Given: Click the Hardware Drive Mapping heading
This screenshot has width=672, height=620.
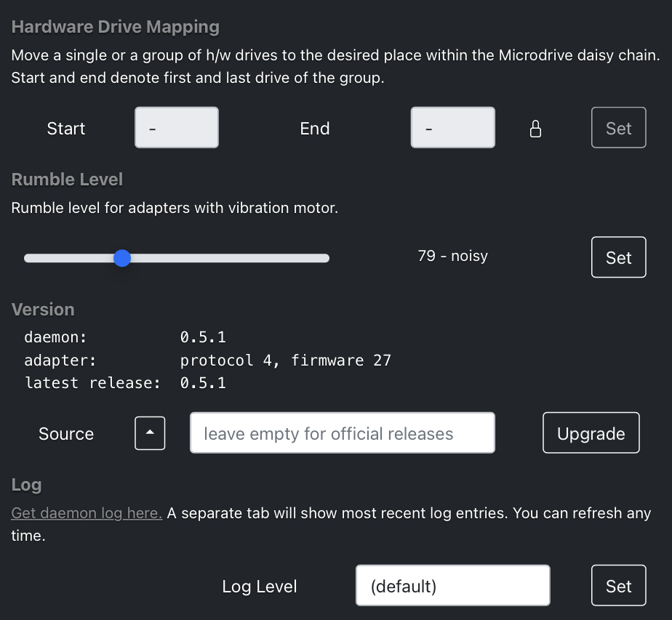Looking at the screenshot, I should coord(116,27).
